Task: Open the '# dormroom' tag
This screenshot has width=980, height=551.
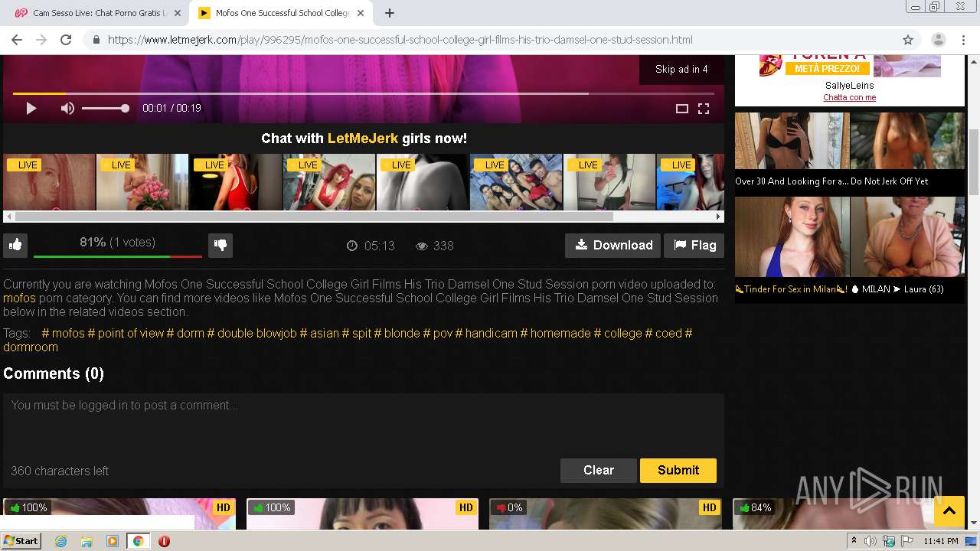Action: tap(31, 347)
